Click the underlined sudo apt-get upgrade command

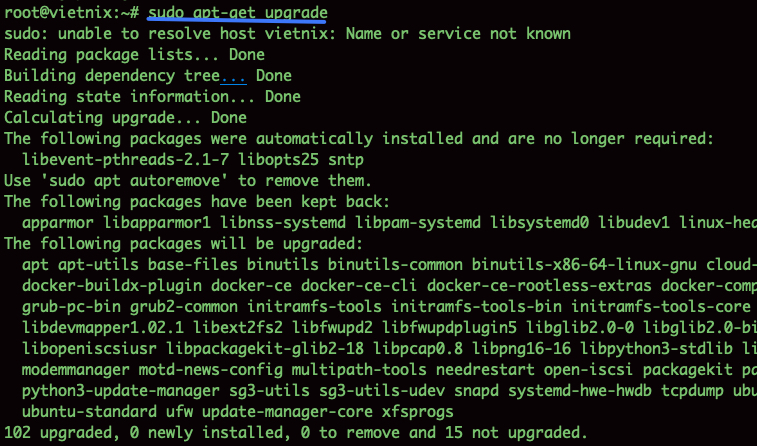pyautogui.click(x=237, y=12)
